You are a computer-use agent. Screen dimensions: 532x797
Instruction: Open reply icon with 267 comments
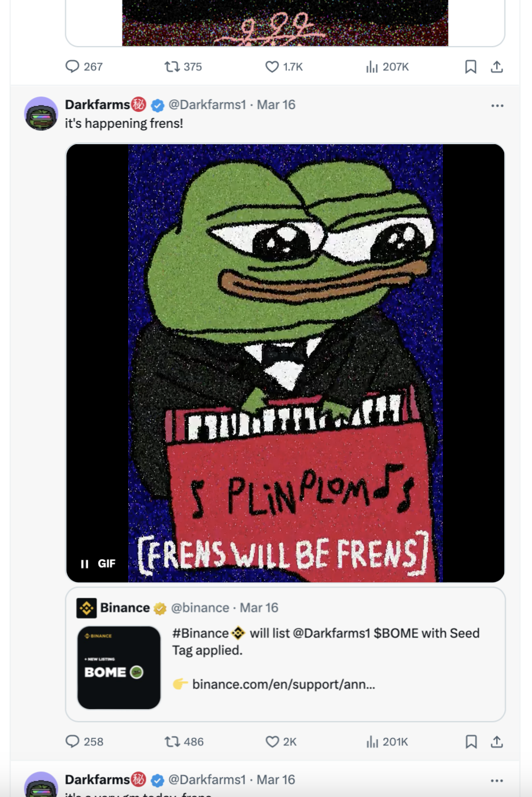[x=84, y=66]
